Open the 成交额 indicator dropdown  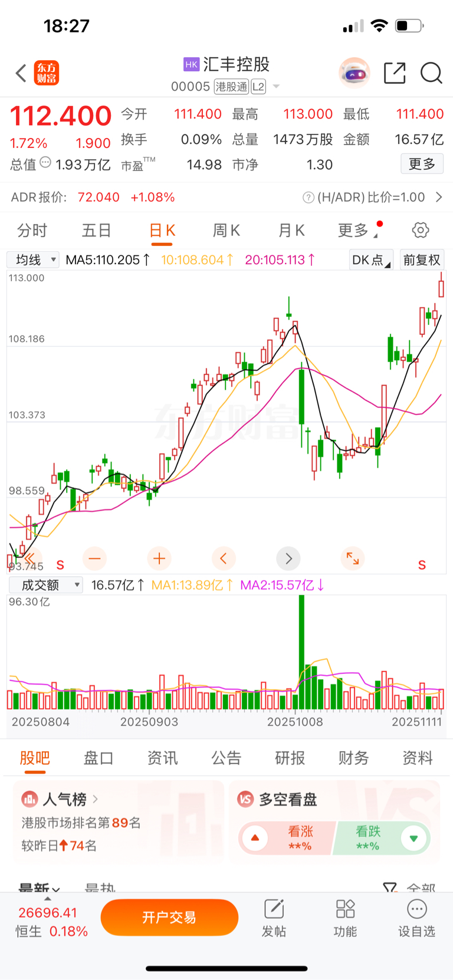pyautogui.click(x=45, y=585)
